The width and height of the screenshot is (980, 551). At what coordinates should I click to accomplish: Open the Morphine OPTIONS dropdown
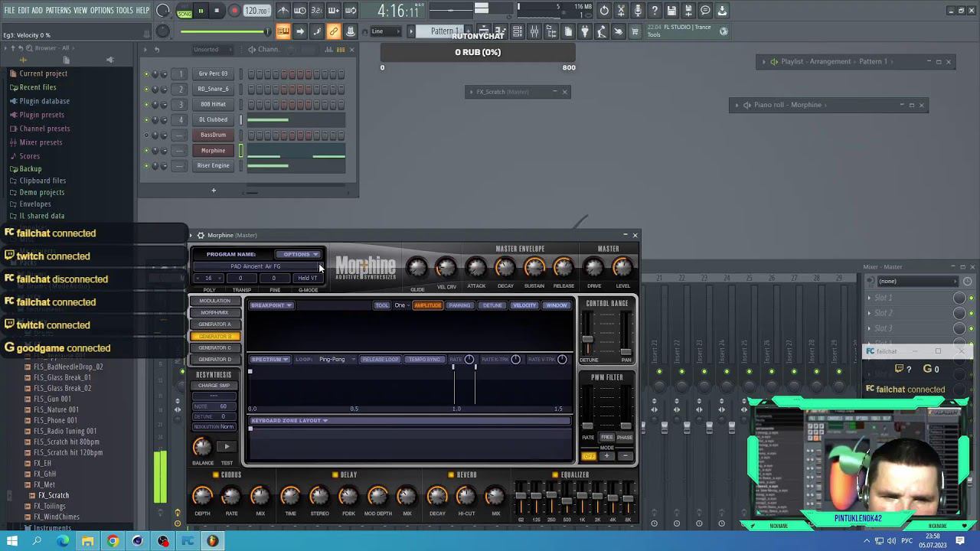tap(298, 254)
